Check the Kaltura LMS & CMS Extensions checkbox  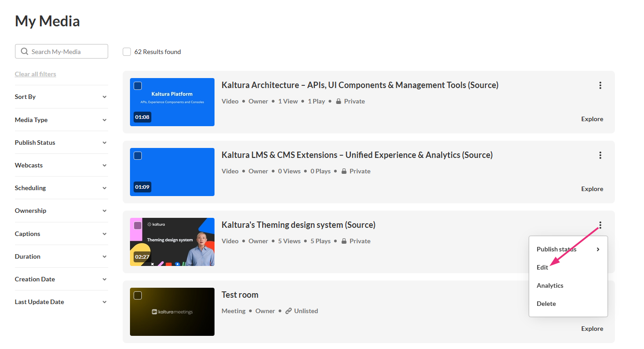coord(138,156)
